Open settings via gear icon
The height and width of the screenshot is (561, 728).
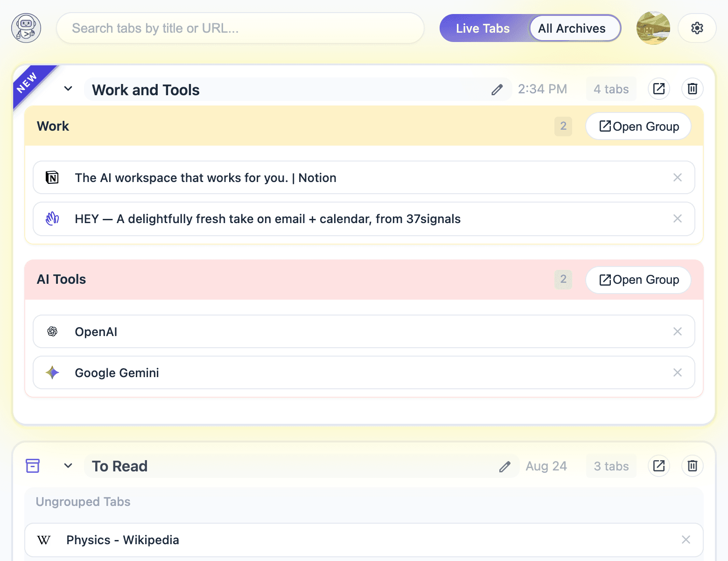(697, 28)
